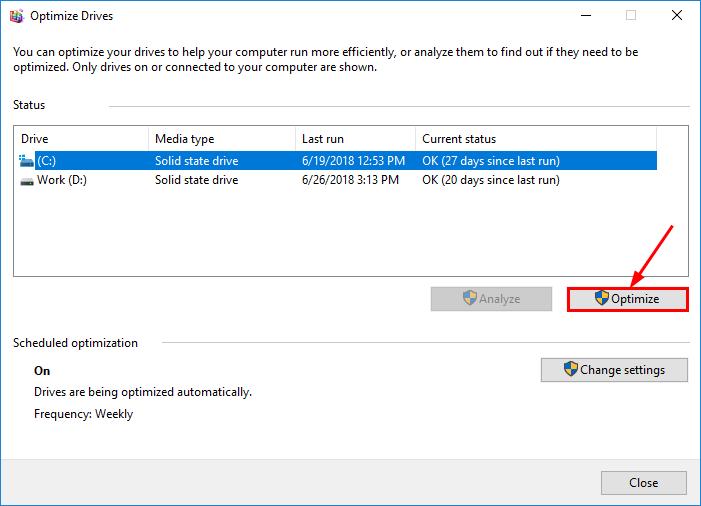Select the (C:) drive icon
The height and width of the screenshot is (506, 701).
[26, 161]
